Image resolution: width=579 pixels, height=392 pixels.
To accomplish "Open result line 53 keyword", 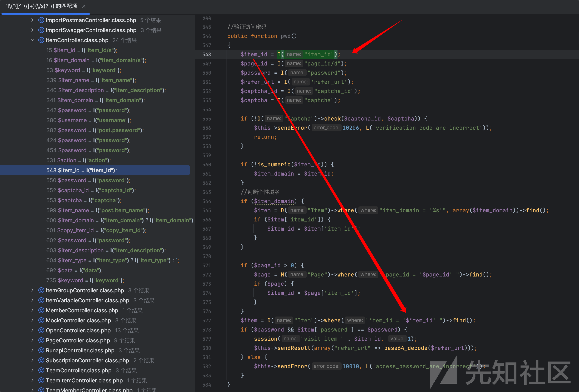I will [x=84, y=70].
